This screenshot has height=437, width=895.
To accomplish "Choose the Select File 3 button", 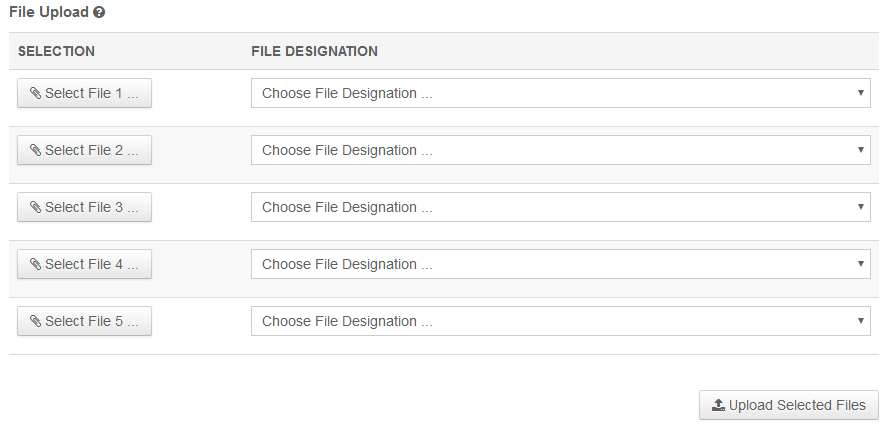I will pos(85,207).
